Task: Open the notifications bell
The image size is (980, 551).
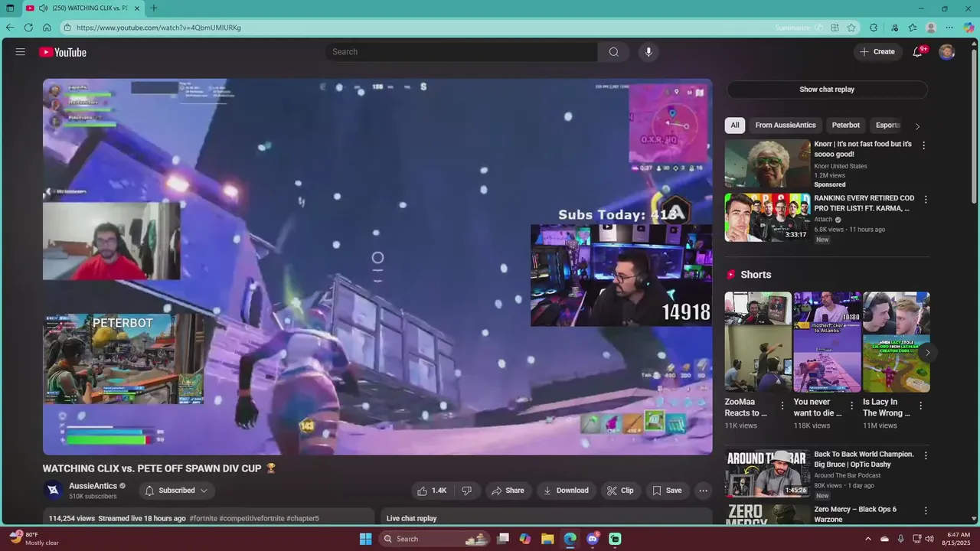Action: click(x=917, y=52)
